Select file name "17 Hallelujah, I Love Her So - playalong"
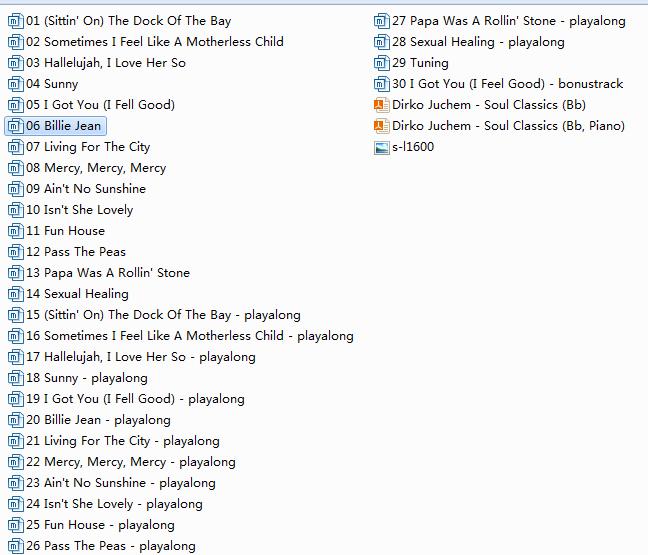The height and width of the screenshot is (555, 648). coord(141,357)
